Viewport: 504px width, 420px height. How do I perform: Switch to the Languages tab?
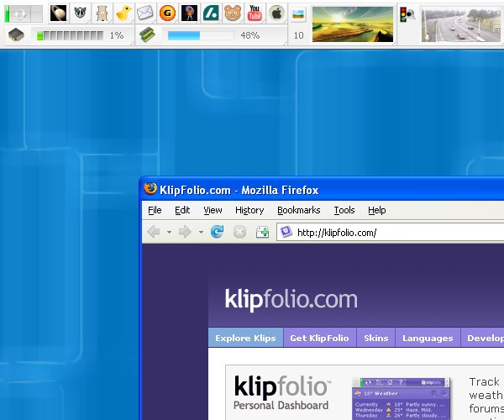(x=428, y=338)
